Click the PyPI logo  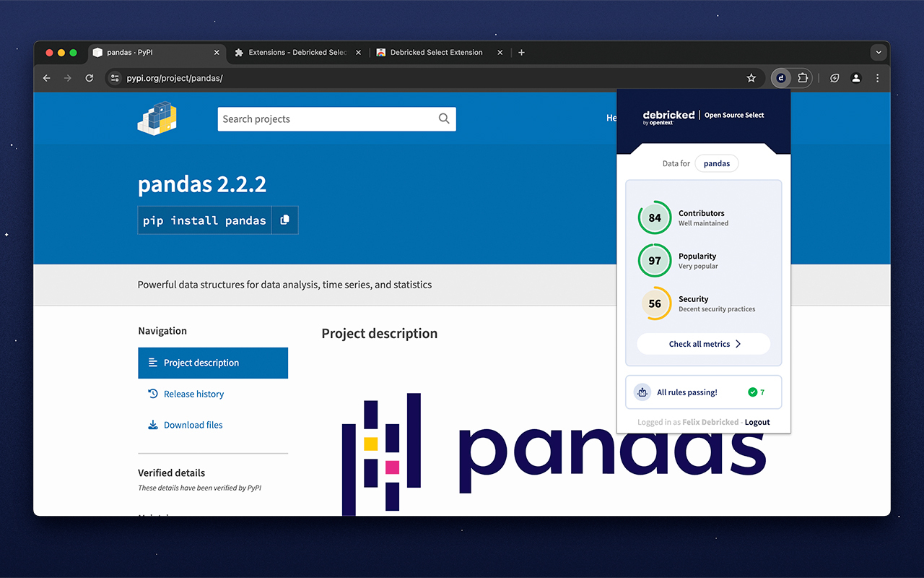[157, 117]
